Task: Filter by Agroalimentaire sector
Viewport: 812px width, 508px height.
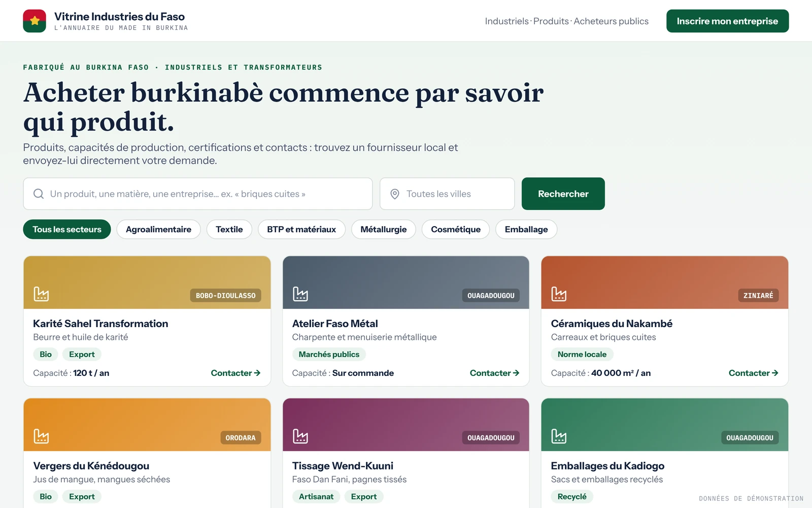Action: [x=158, y=229]
